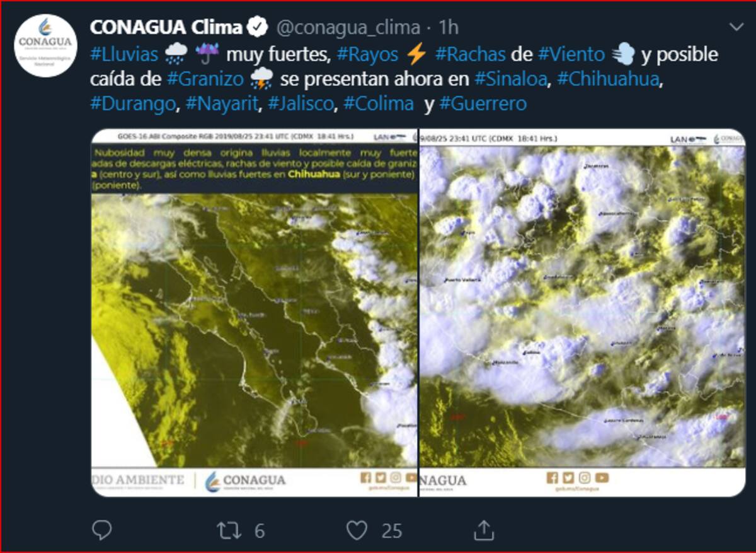Open the reply comment icon
This screenshot has height=553, width=756.
point(101,530)
